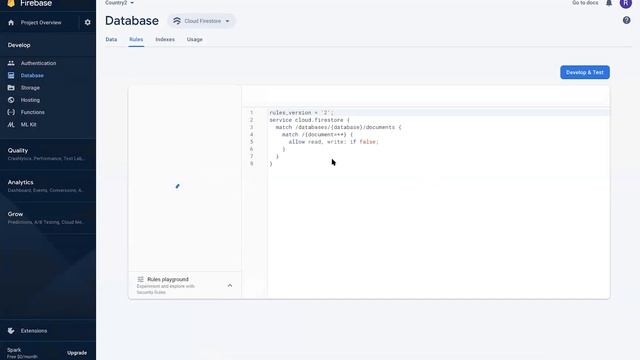Click the Database page heading
This screenshot has width=640, height=360.
point(132,21)
